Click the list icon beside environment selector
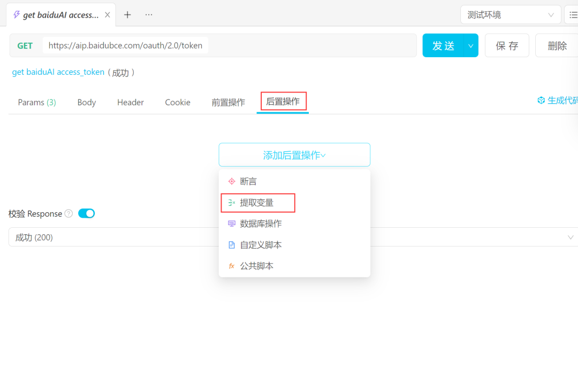Screen dimensions: 578x392 point(573,15)
